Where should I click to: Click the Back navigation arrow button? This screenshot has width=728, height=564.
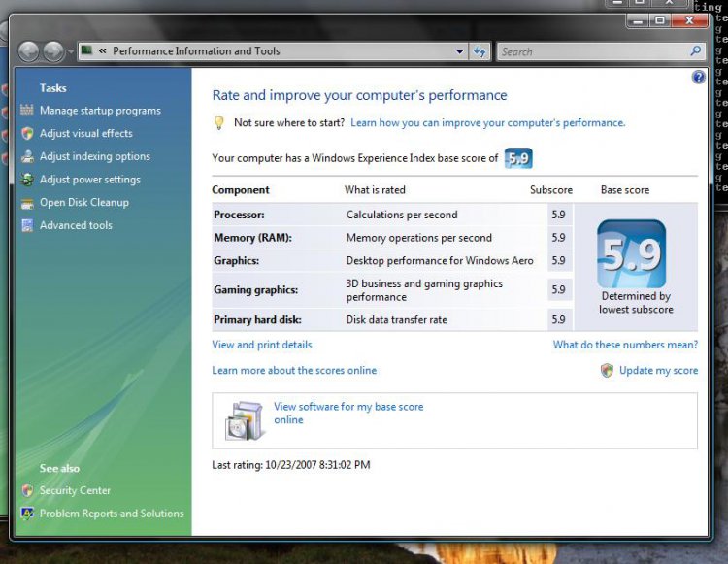(x=29, y=51)
